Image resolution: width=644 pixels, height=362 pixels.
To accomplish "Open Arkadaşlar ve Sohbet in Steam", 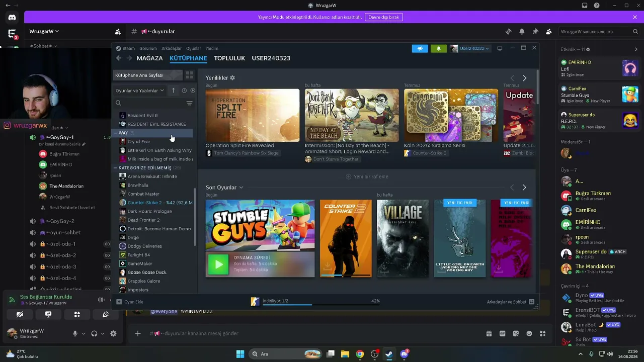I will pyautogui.click(x=510, y=302).
